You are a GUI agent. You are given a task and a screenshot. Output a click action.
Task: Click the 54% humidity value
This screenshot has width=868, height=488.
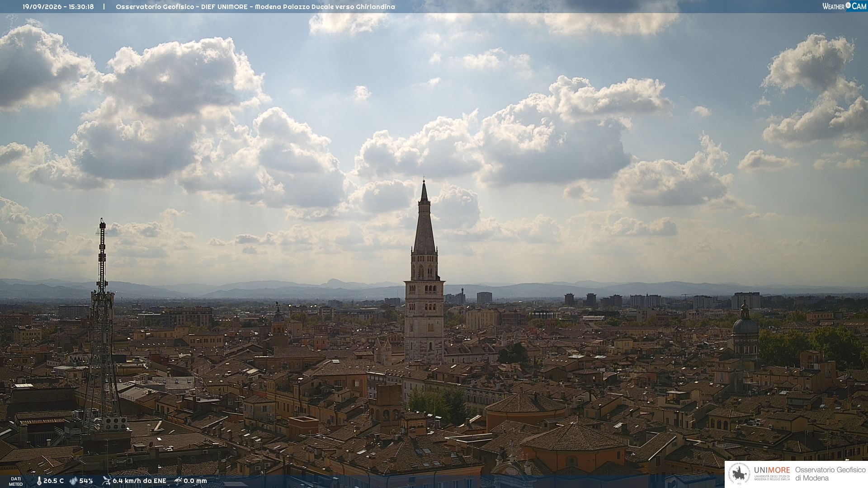86,481
